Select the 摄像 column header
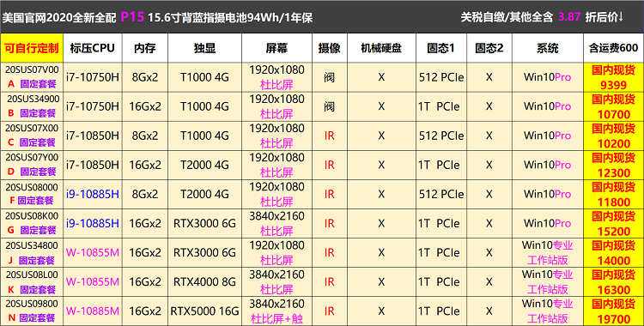Screen dimensions: 644x326 [330, 48]
